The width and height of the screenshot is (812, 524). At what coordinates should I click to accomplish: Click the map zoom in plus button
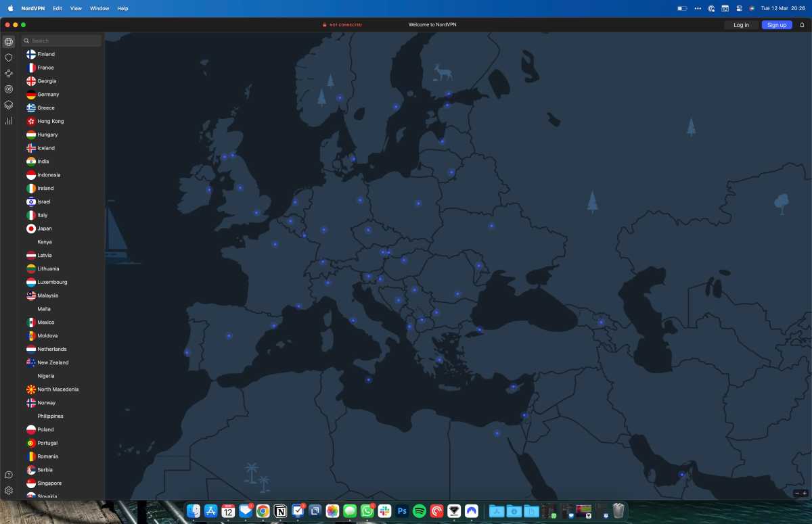coord(805,493)
